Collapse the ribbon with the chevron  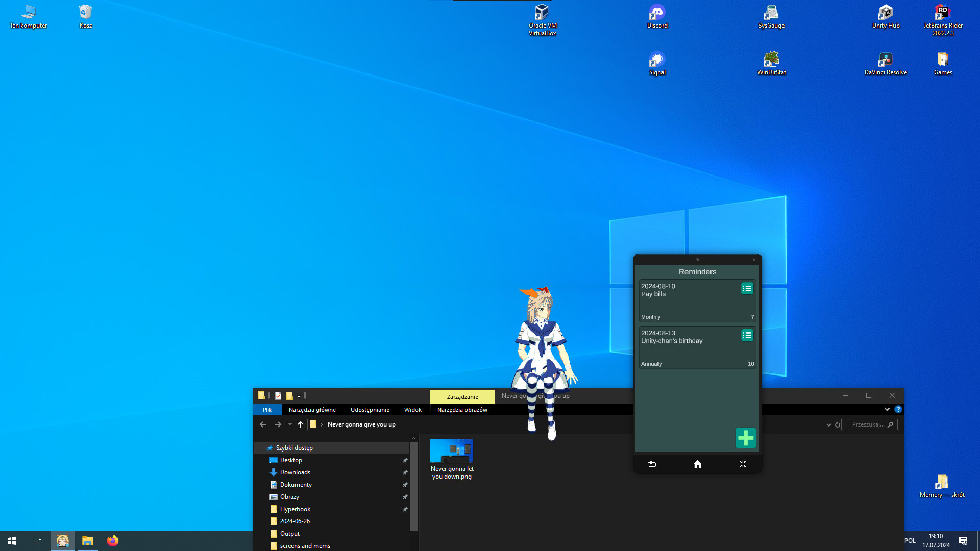887,409
